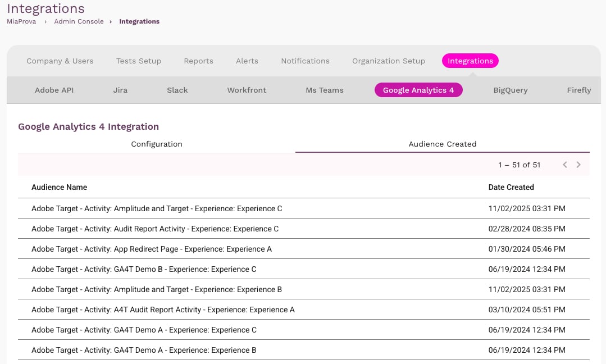Click the MiaProva breadcrumb link
Screen dimensions: 606x364
[22, 21]
